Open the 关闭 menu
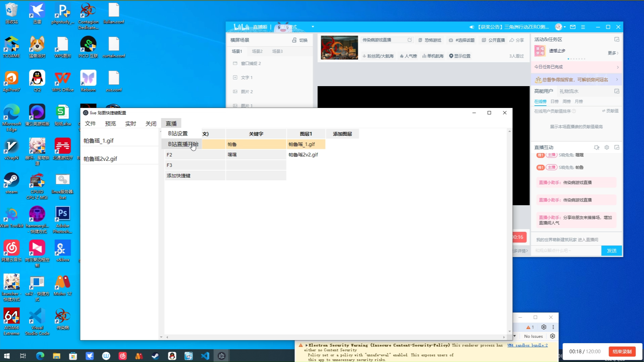This screenshot has width=644, height=362. (151, 123)
